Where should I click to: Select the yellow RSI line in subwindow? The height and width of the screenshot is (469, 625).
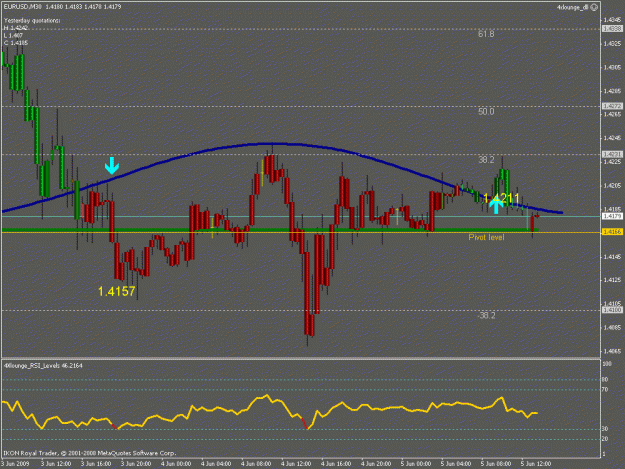point(270,412)
